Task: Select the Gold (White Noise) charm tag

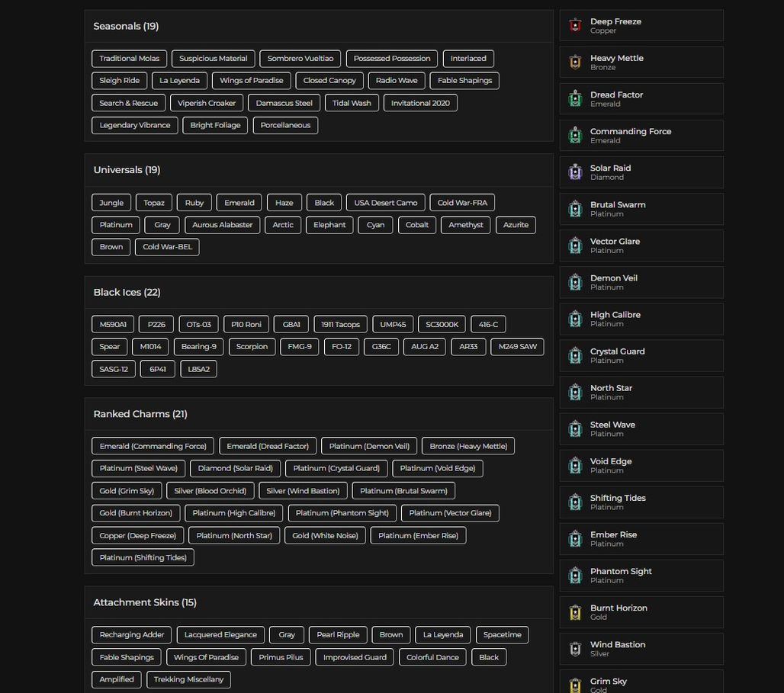Action: pos(325,535)
